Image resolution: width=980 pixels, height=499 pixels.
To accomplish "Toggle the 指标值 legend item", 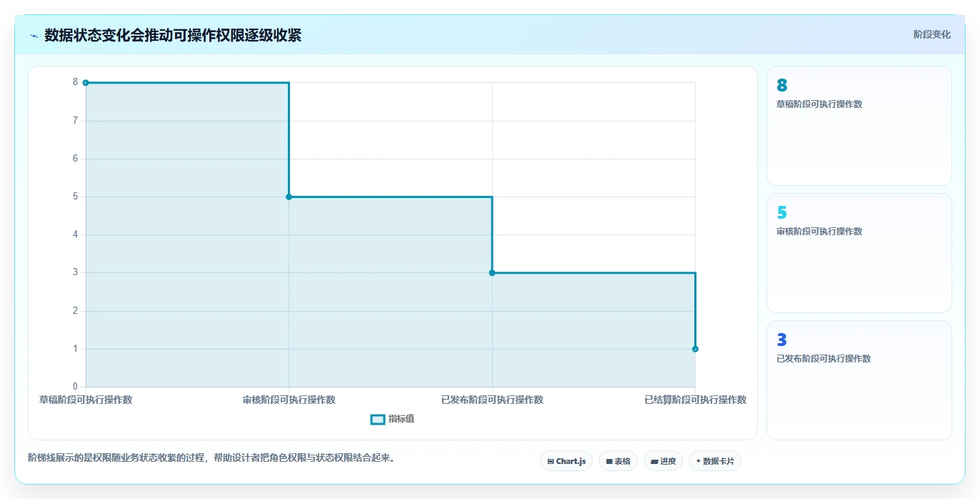I will pos(392,419).
